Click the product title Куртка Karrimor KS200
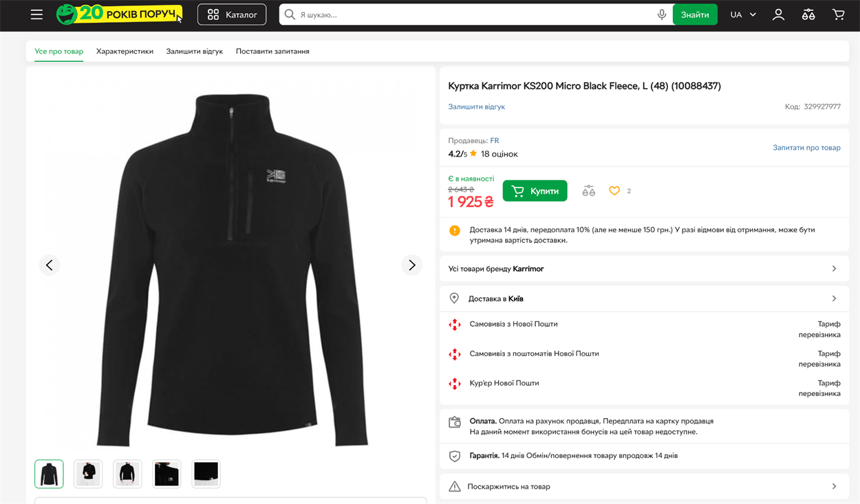The width and height of the screenshot is (860, 504). [584, 86]
